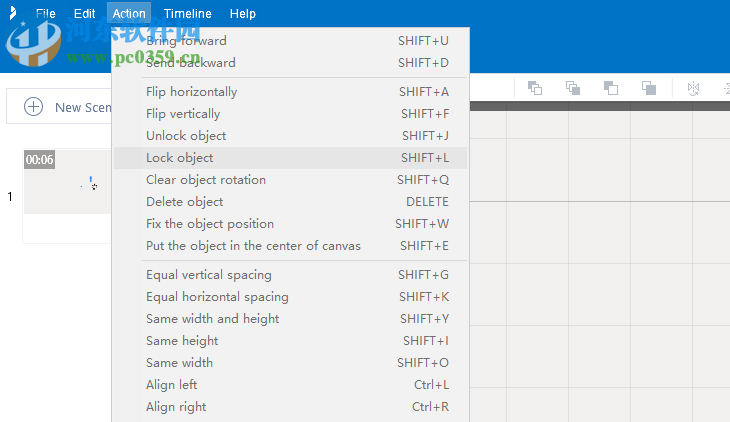Click the fourth layer-order icon in toolbar
The height and width of the screenshot is (422, 730).
click(x=648, y=88)
